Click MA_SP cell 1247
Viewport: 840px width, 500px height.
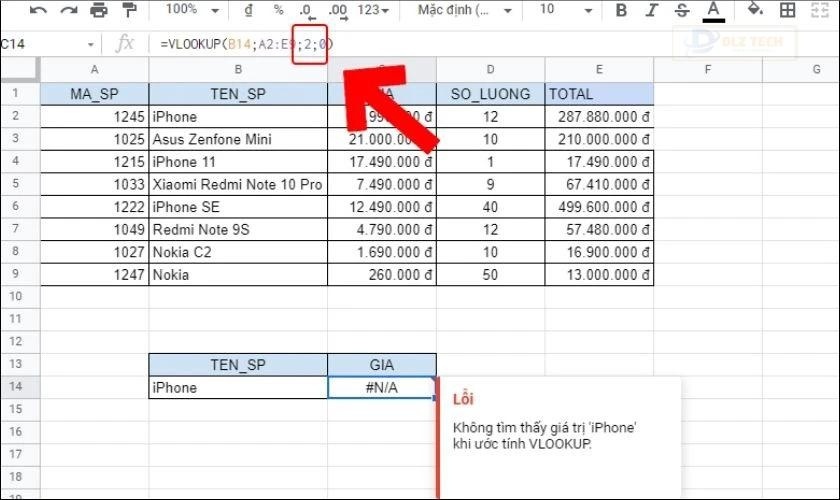pos(94,274)
